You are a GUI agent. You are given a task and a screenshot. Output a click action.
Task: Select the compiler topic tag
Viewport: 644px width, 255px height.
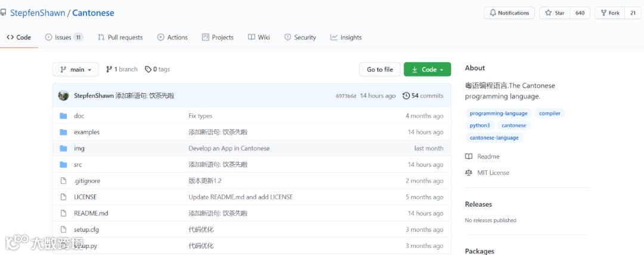click(550, 113)
